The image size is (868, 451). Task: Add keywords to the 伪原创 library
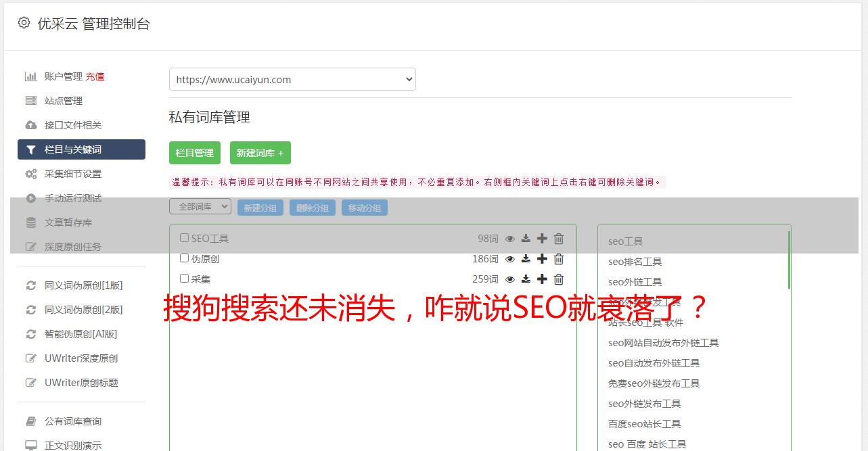pyautogui.click(x=542, y=259)
